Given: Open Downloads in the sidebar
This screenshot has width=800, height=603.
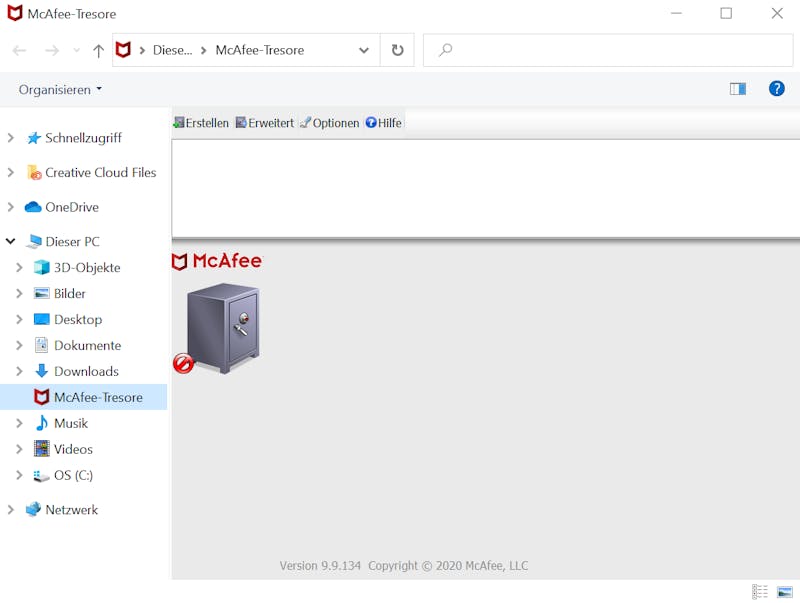Looking at the screenshot, I should [86, 371].
